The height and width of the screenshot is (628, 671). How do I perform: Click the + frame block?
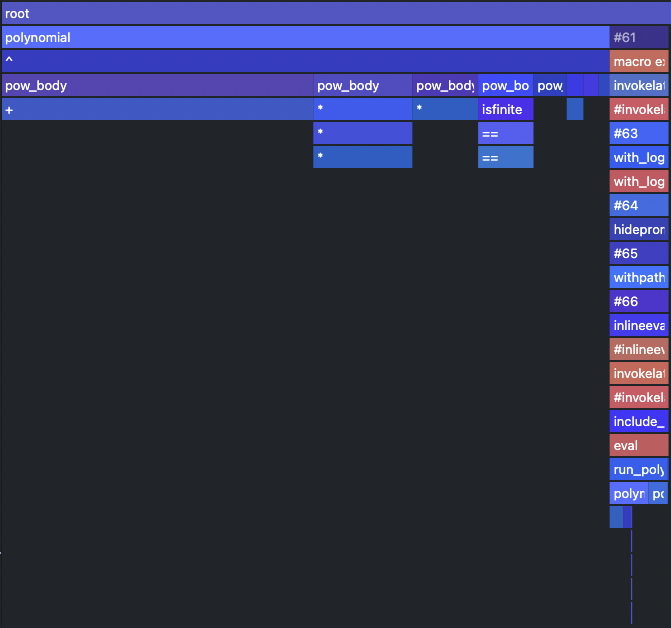pos(157,109)
